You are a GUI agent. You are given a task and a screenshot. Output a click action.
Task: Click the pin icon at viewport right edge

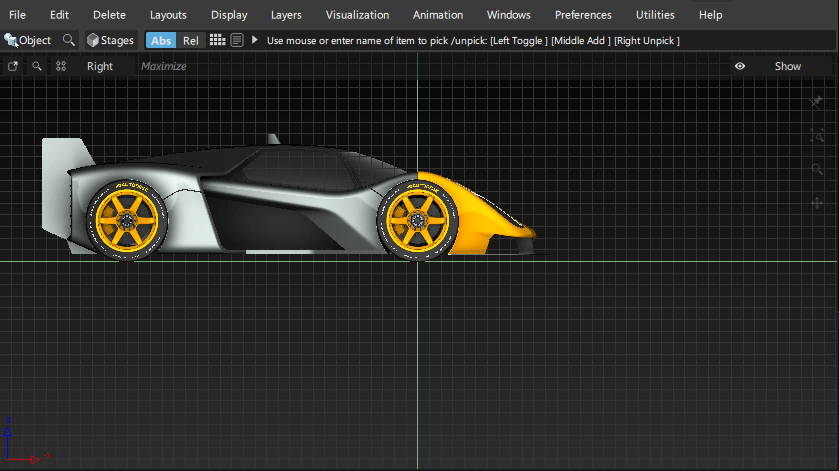pyautogui.click(x=816, y=103)
